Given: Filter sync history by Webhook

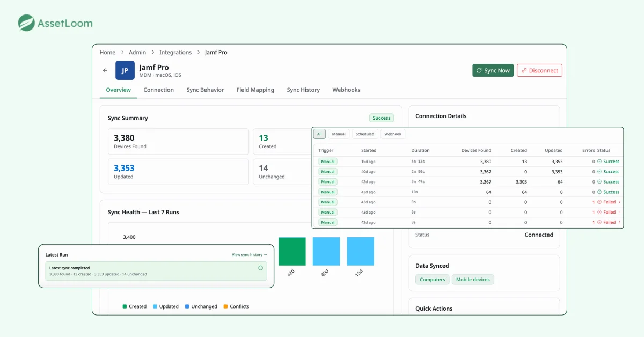Looking at the screenshot, I should pos(393,134).
